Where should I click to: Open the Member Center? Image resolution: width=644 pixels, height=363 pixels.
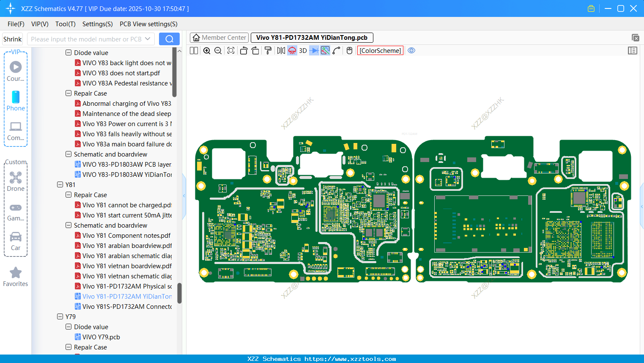[219, 37]
